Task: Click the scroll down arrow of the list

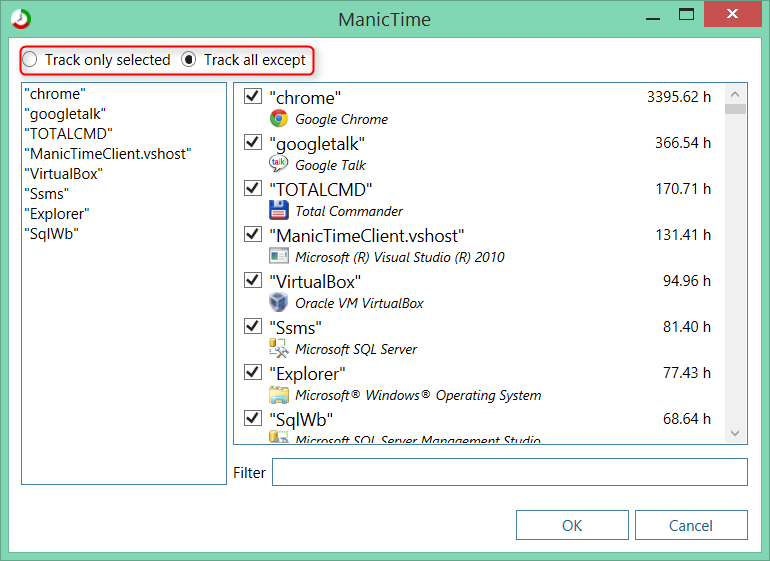Action: tap(735, 433)
